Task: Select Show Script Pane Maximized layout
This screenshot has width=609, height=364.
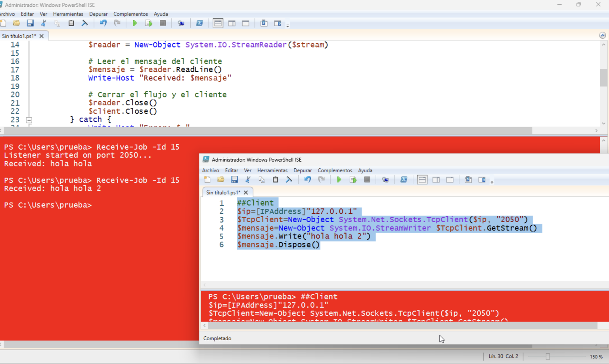Action: tap(245, 23)
